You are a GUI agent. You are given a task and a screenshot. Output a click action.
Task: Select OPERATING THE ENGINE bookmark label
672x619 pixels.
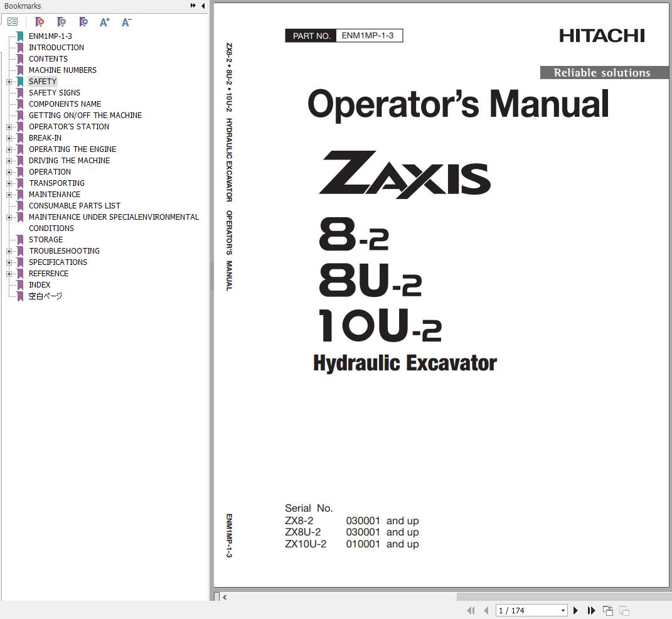72,149
